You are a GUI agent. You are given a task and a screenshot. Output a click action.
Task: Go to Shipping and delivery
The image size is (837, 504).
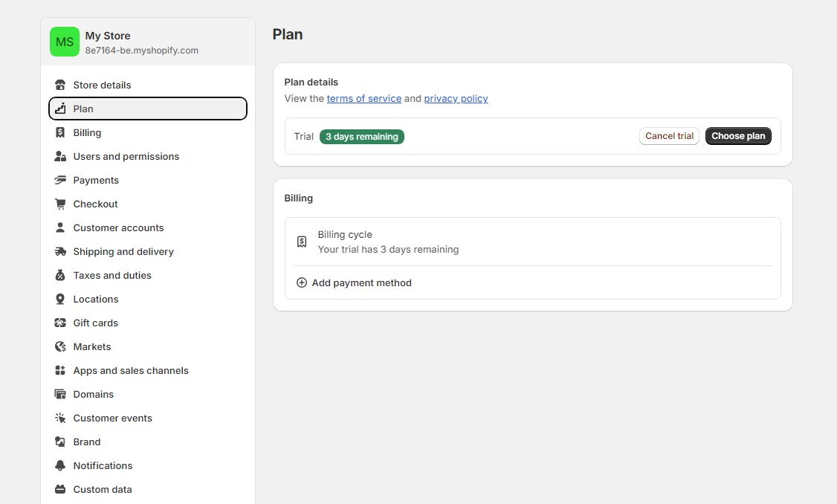(148, 251)
